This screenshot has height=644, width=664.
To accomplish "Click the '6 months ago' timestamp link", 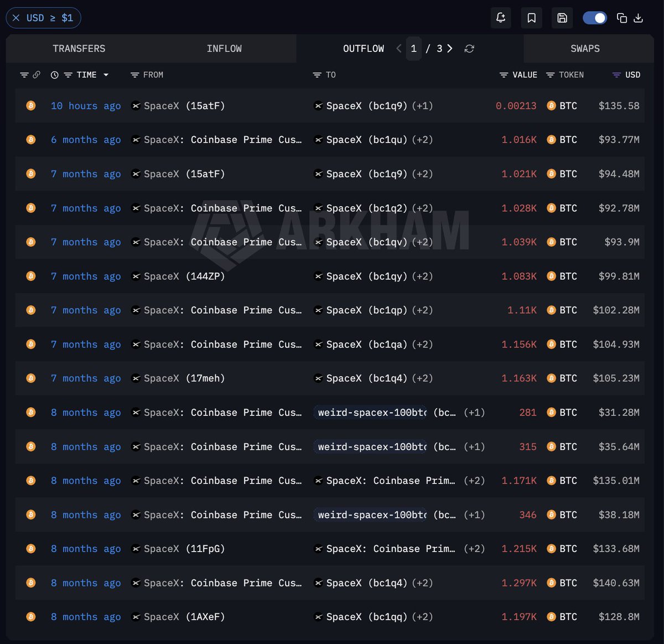I will click(86, 140).
